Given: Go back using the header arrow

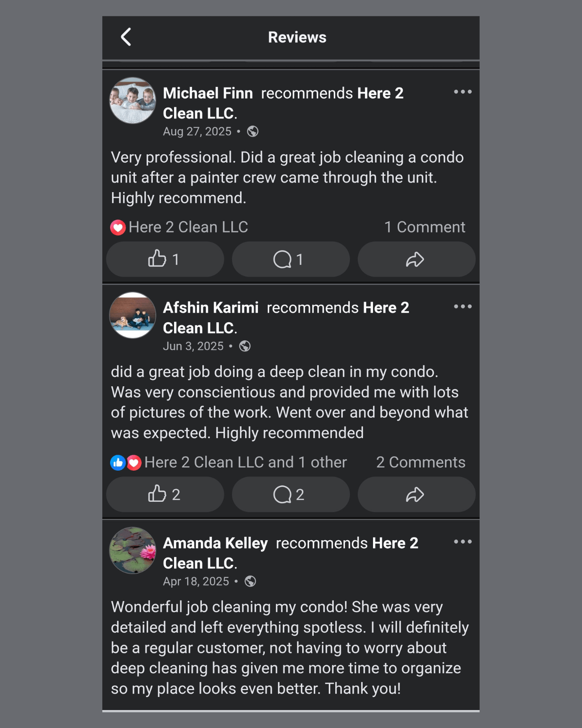Looking at the screenshot, I should [x=126, y=37].
